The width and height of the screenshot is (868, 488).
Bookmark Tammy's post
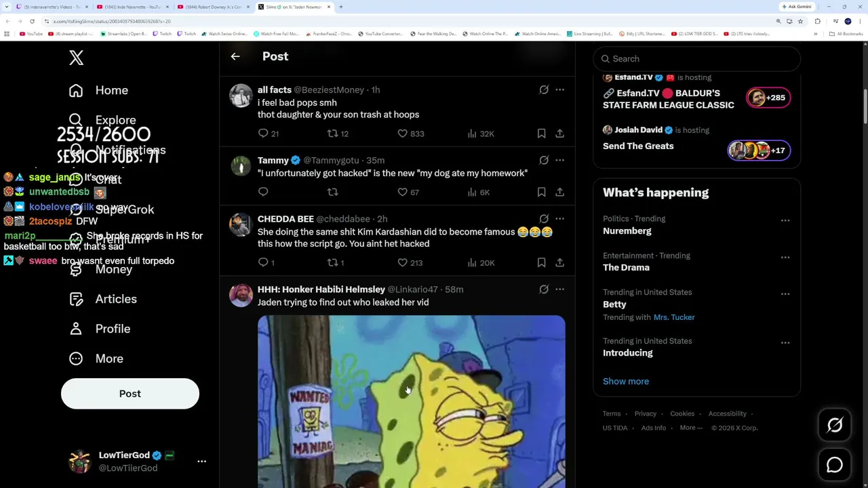coord(541,192)
